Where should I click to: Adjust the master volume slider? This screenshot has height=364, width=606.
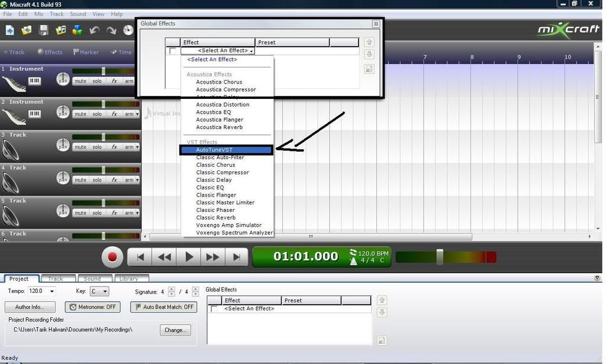440,257
